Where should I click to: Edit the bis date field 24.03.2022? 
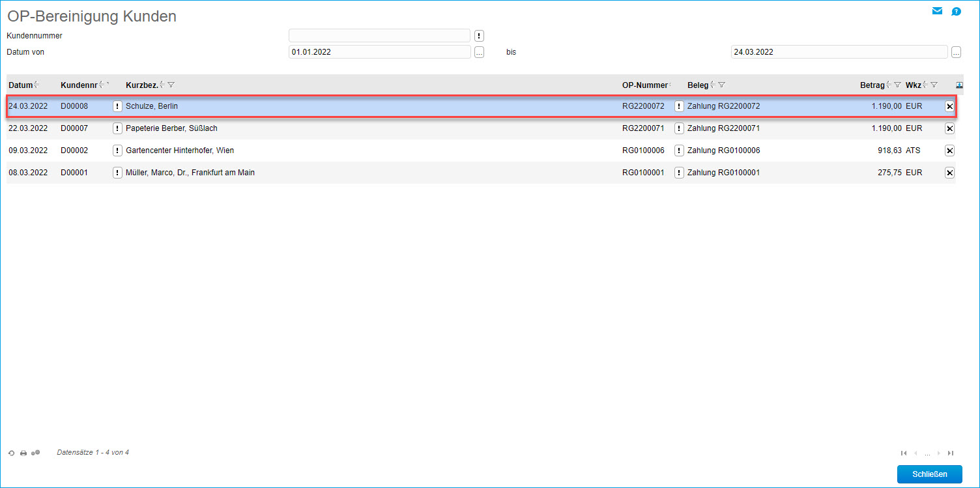[839, 52]
